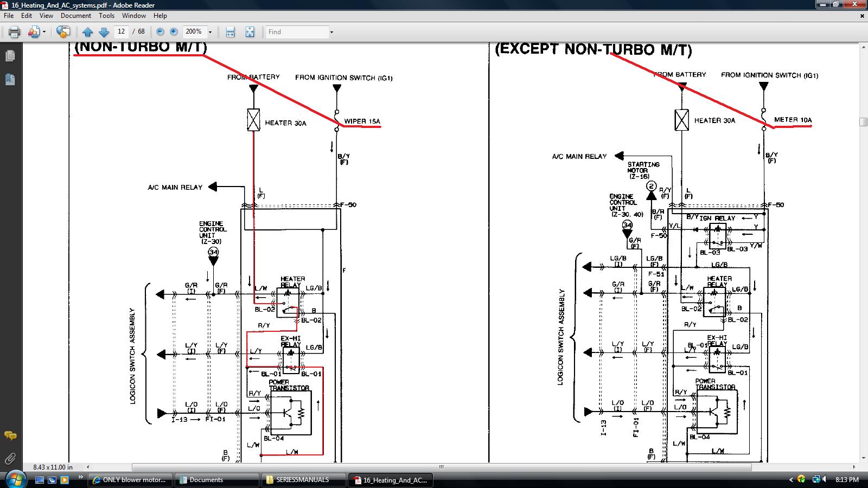The width and height of the screenshot is (868, 488).
Task: Show the Attachments panel paperclip
Action: coord(10,459)
